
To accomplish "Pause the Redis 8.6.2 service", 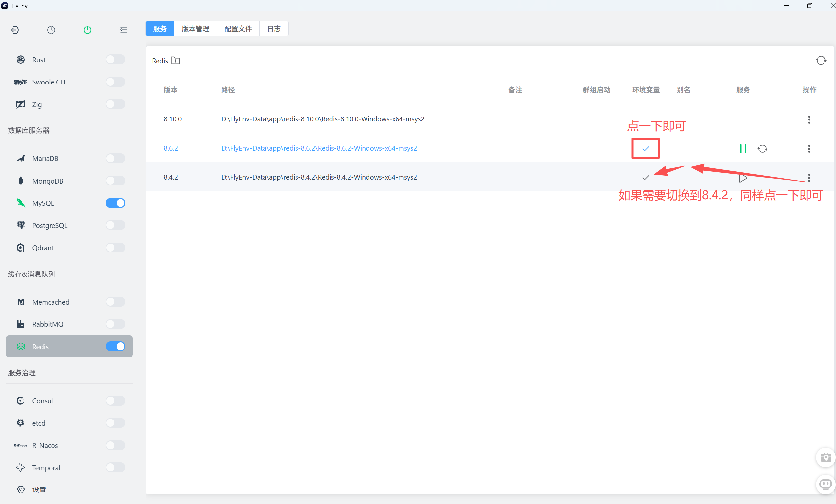I will (743, 149).
